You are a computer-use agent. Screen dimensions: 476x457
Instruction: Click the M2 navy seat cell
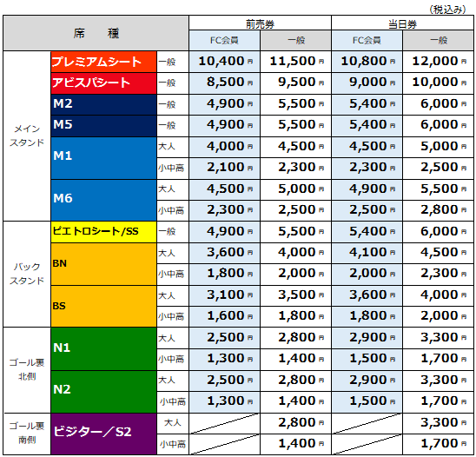coord(103,104)
